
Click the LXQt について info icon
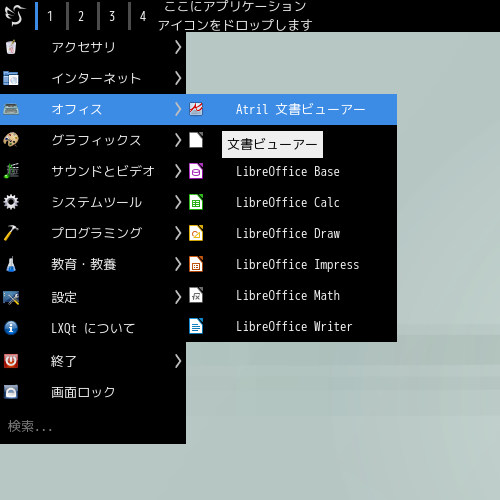[11, 328]
